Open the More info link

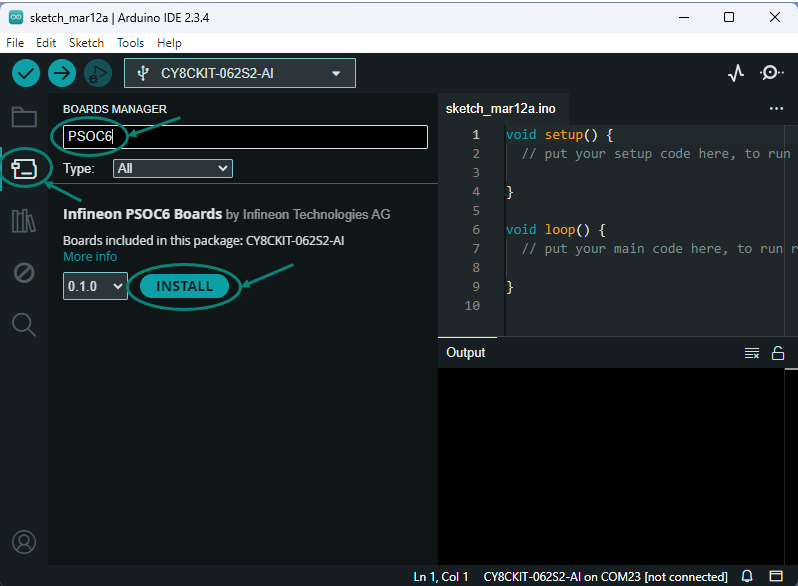coord(90,257)
